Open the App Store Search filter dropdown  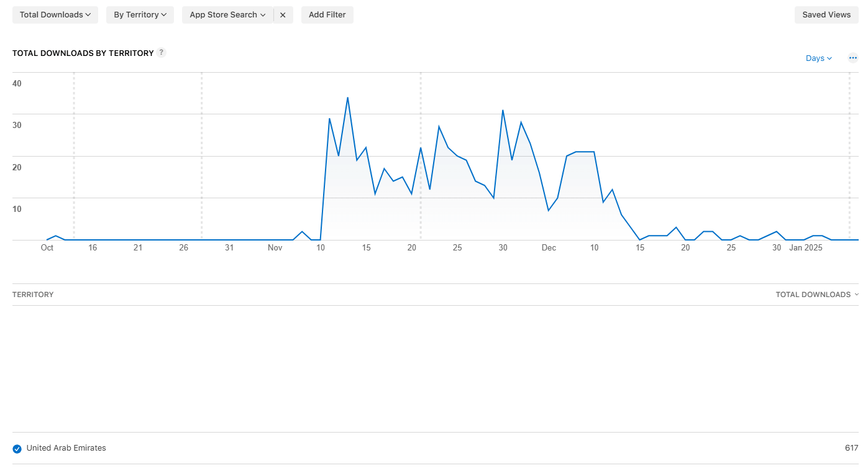point(227,15)
